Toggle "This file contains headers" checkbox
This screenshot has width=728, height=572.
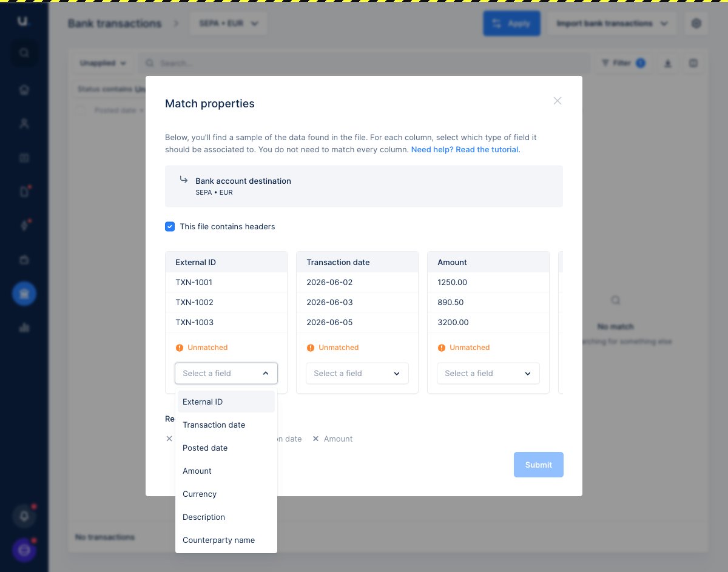click(170, 226)
